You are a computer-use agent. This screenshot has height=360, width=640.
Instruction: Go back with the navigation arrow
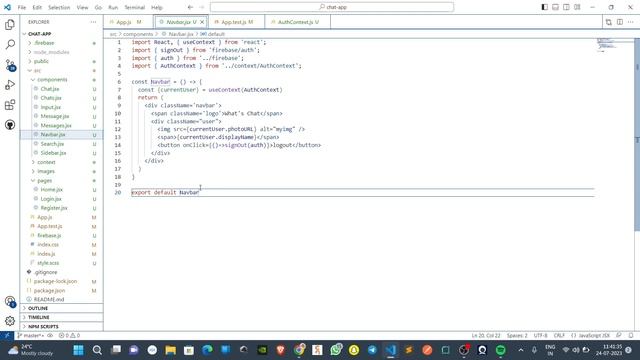coord(190,7)
